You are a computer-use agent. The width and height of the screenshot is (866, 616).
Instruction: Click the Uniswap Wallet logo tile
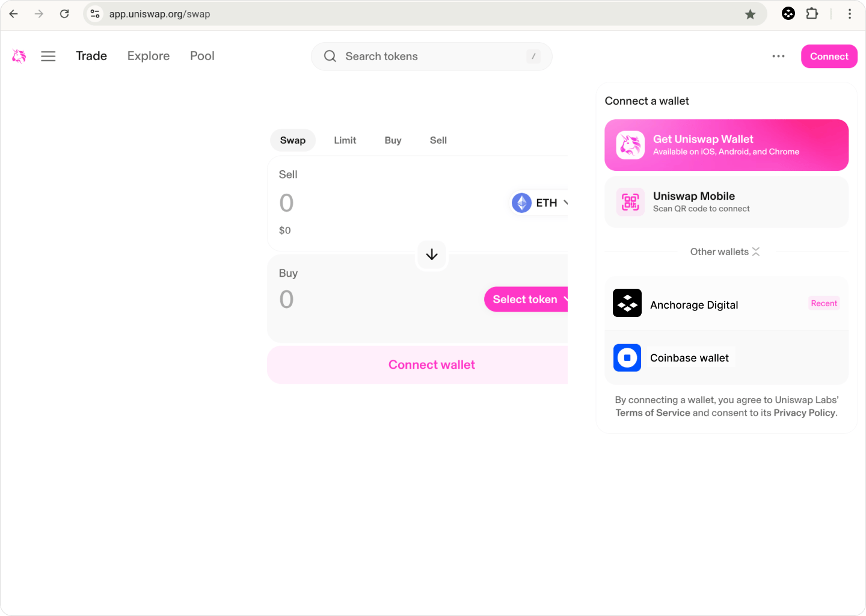tap(630, 145)
